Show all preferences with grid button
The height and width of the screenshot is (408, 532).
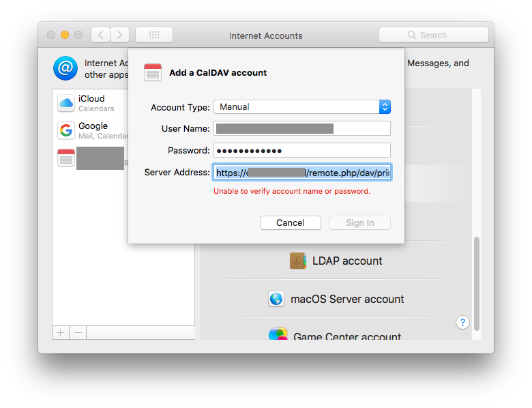pos(153,35)
